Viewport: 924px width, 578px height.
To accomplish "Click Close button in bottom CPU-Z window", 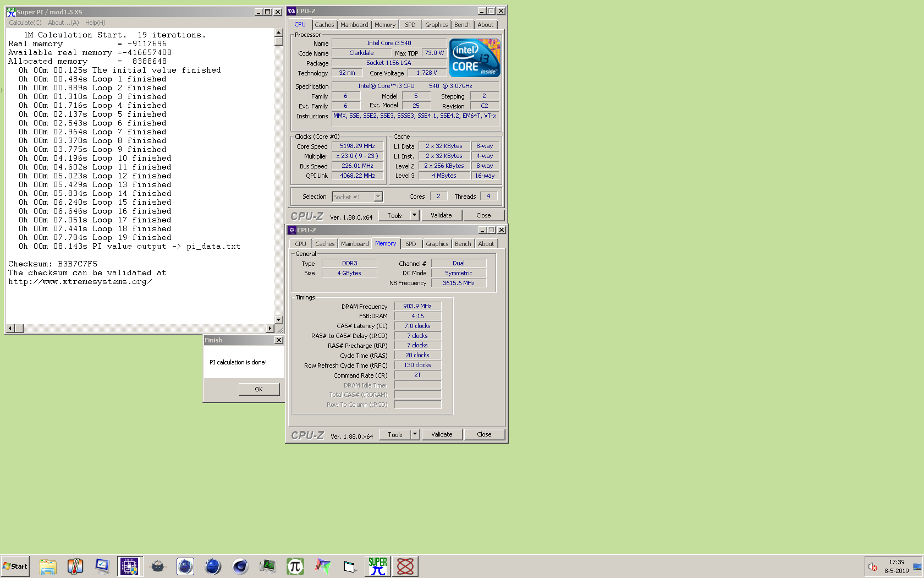I will [485, 434].
